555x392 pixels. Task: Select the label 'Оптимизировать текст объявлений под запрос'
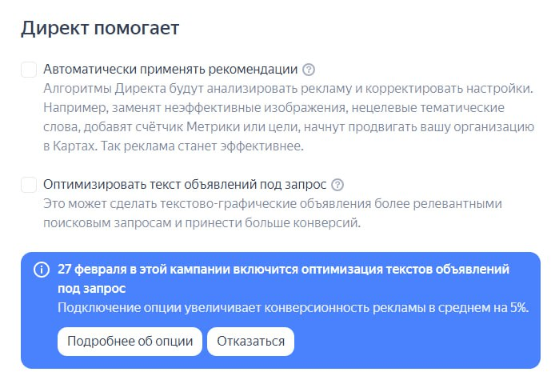pos(185,185)
